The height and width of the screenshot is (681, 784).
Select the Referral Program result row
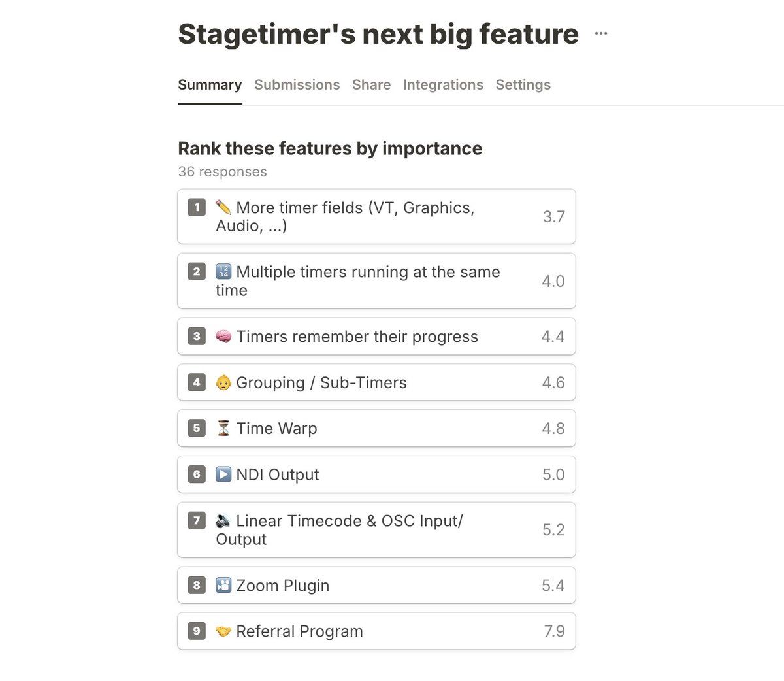click(376, 631)
